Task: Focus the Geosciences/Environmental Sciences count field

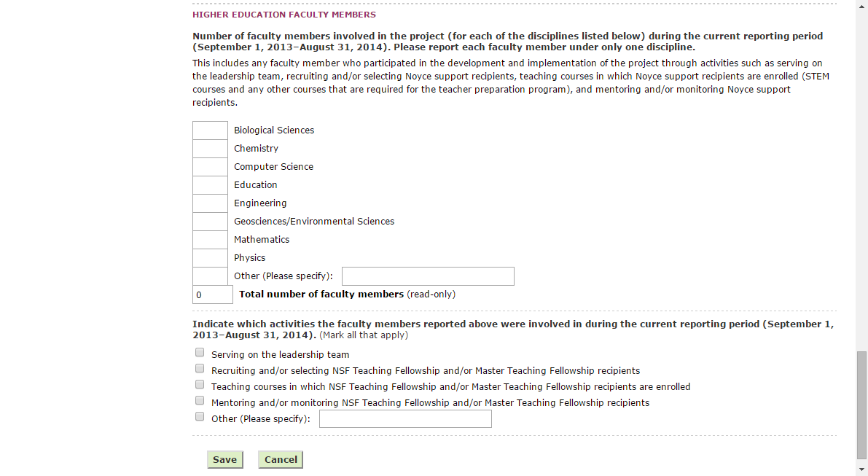Action: 210,222
